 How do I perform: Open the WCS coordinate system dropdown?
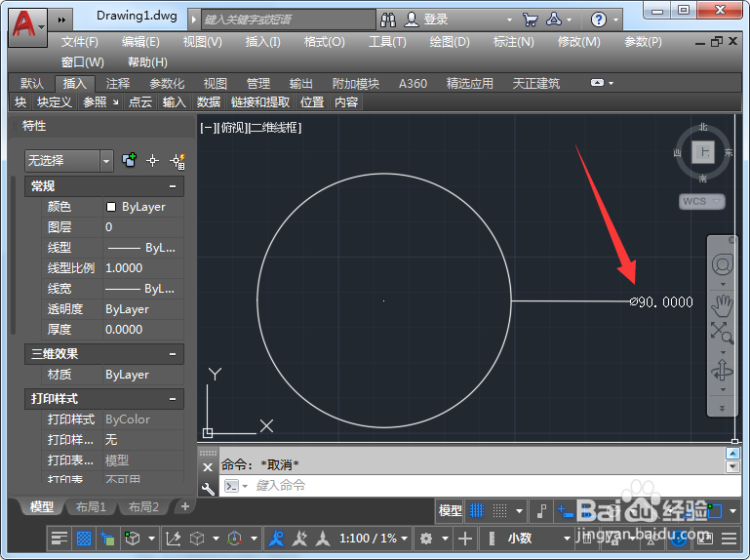(x=701, y=202)
